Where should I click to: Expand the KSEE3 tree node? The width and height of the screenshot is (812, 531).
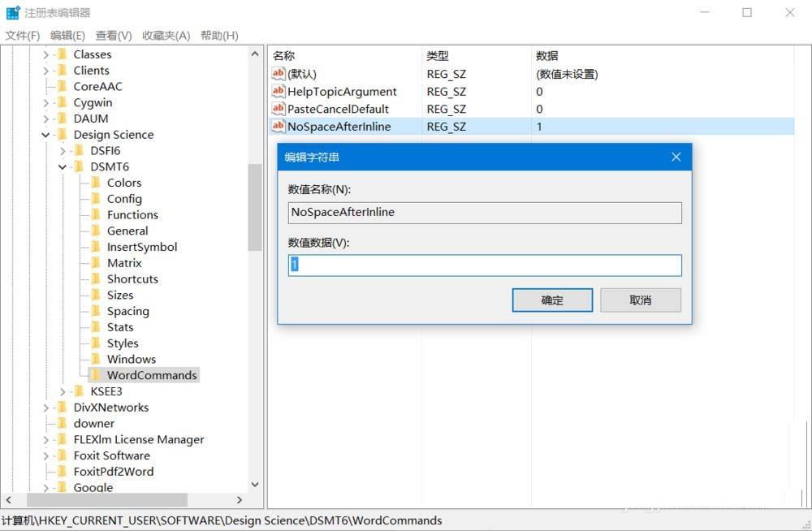(x=63, y=391)
